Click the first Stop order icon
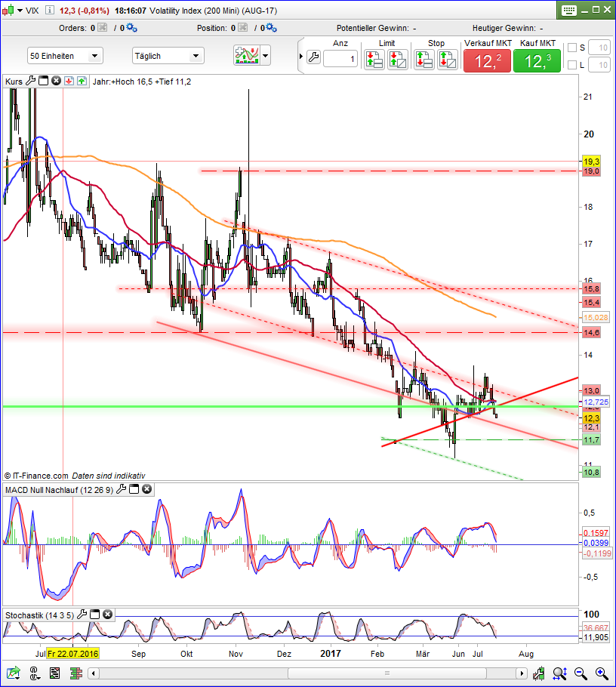The image size is (616, 687). (x=424, y=60)
